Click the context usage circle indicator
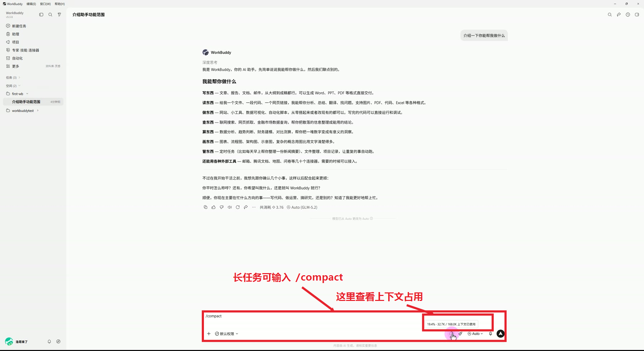The image size is (644, 351). click(451, 334)
